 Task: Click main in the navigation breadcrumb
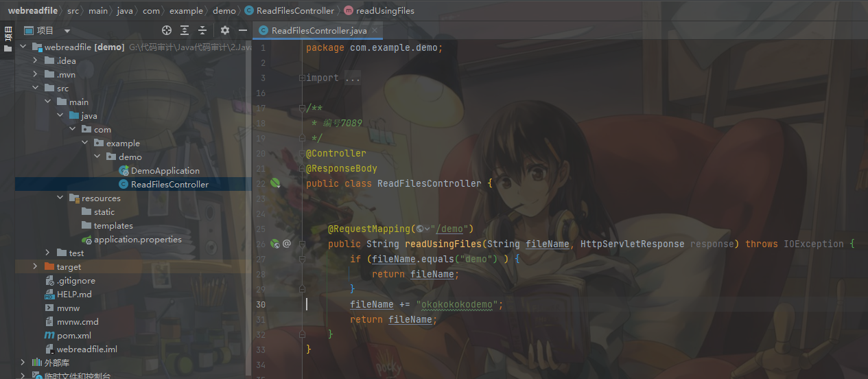pos(98,10)
